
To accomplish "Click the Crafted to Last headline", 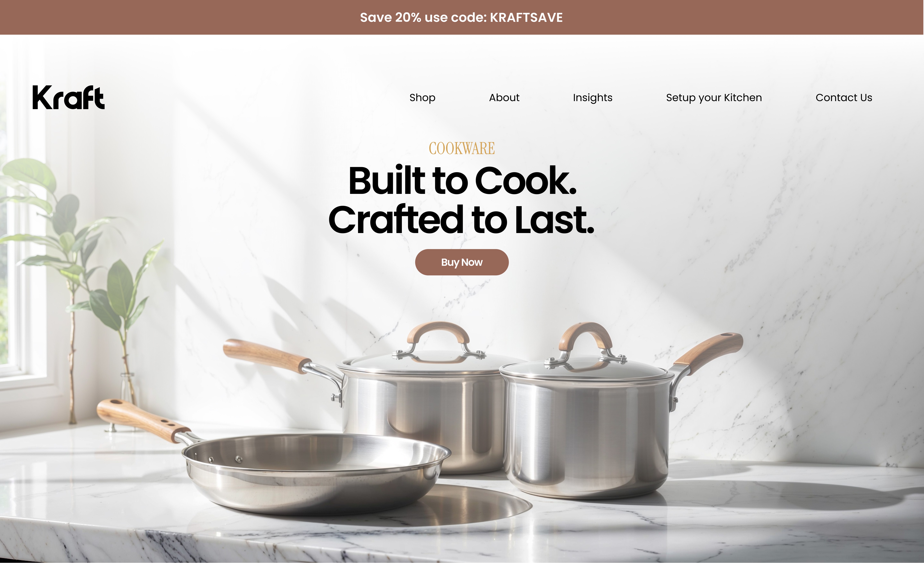I will tap(461, 220).
